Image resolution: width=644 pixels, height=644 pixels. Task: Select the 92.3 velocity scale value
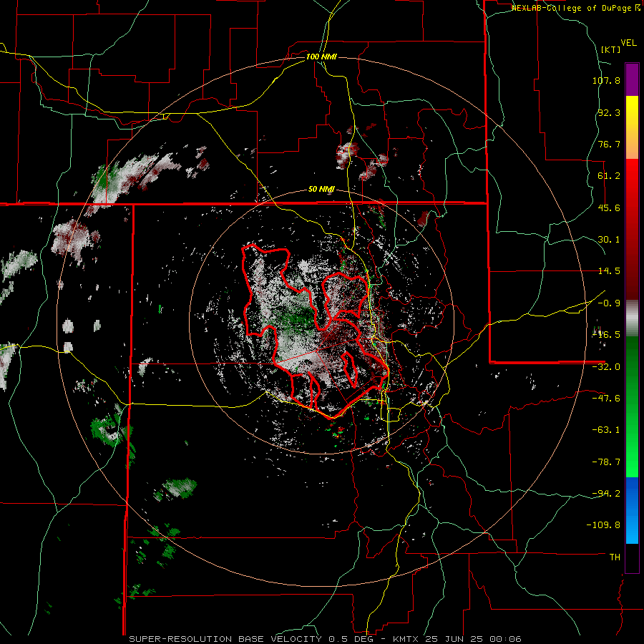pyautogui.click(x=609, y=112)
